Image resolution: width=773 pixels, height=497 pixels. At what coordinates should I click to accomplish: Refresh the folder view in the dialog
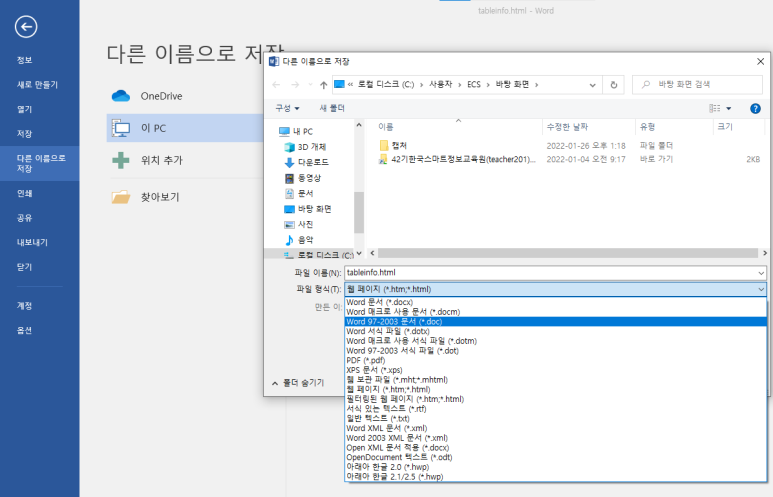614,85
